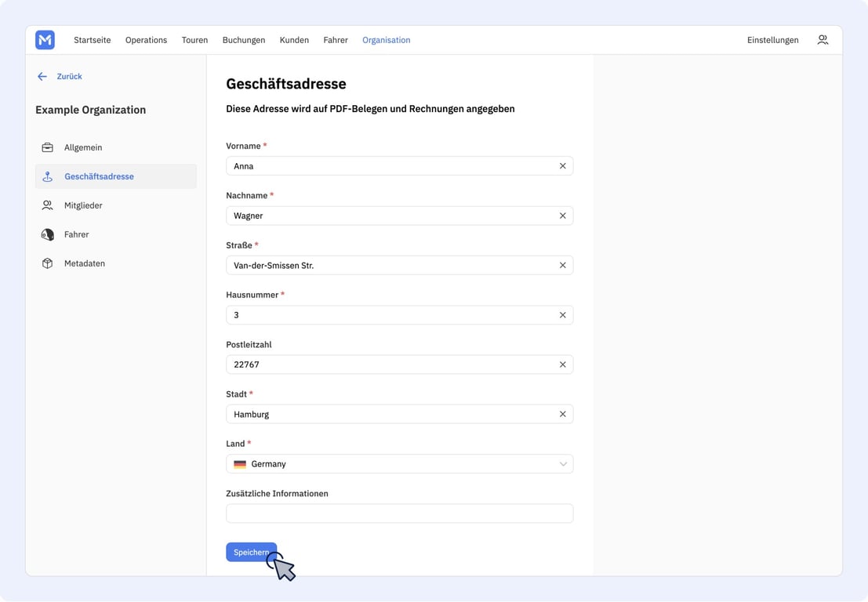Click the Straße field with Van-der-Smissen Str.
The width and height of the screenshot is (868, 602).
[x=400, y=265]
